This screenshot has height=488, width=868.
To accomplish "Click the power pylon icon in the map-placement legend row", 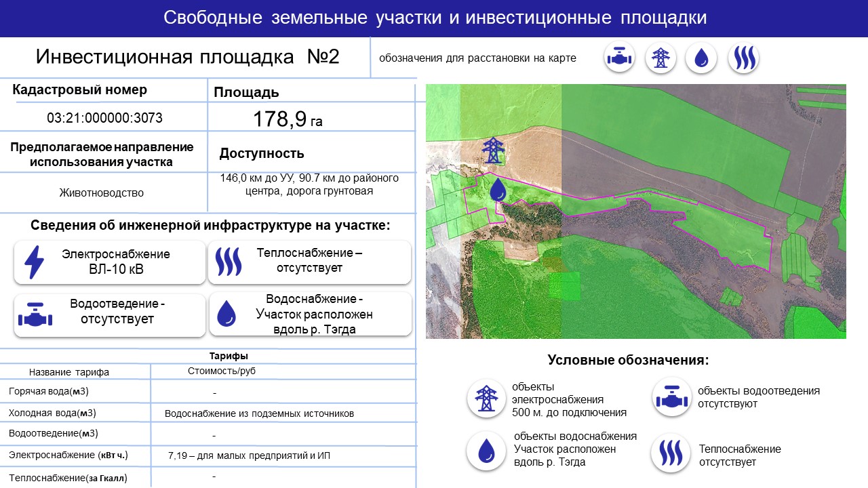I will pyautogui.click(x=660, y=58).
